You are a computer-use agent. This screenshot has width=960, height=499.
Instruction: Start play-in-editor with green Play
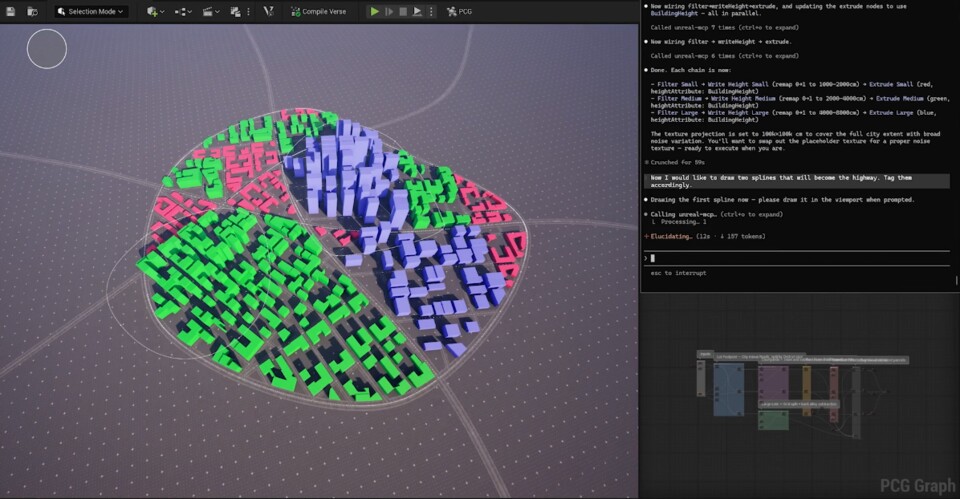click(374, 11)
